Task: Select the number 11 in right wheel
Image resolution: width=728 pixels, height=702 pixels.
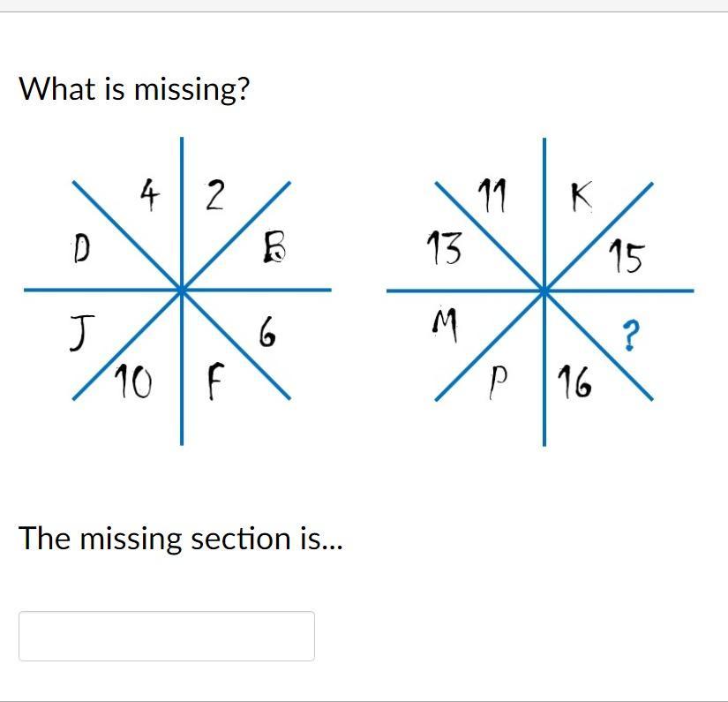Action: (492, 196)
